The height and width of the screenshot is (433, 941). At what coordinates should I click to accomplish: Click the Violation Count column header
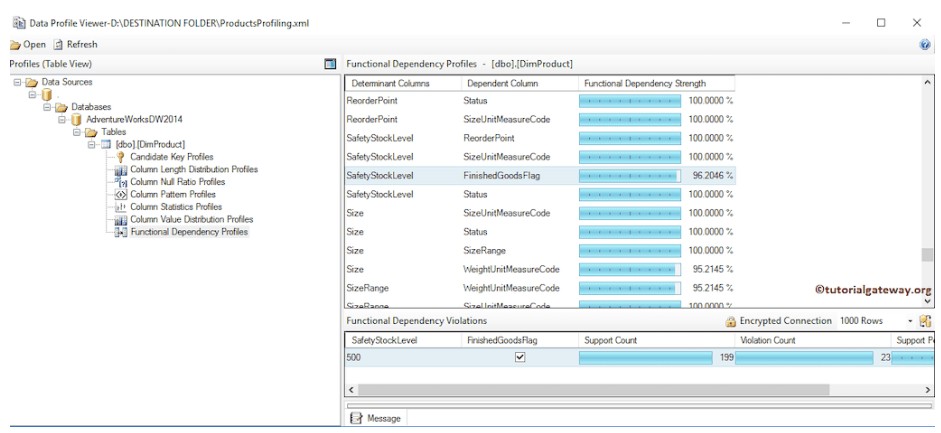coord(813,340)
